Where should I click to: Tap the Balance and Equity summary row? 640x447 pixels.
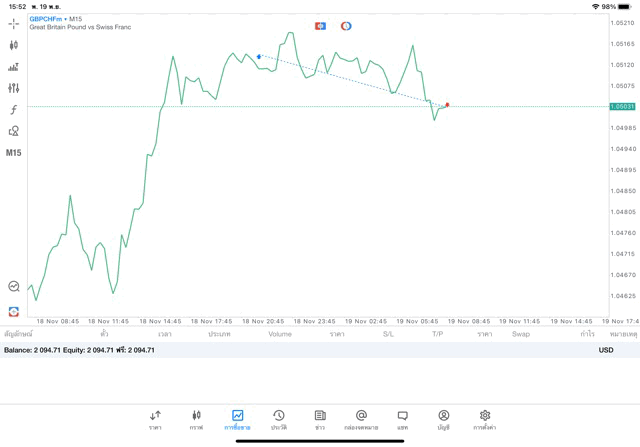[80, 350]
